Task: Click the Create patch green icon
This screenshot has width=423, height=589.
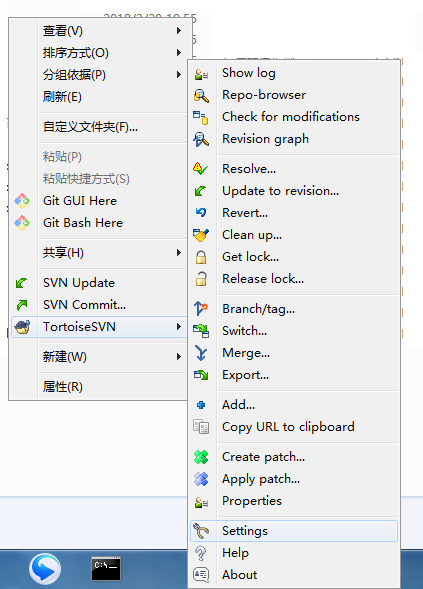Action: (201, 457)
